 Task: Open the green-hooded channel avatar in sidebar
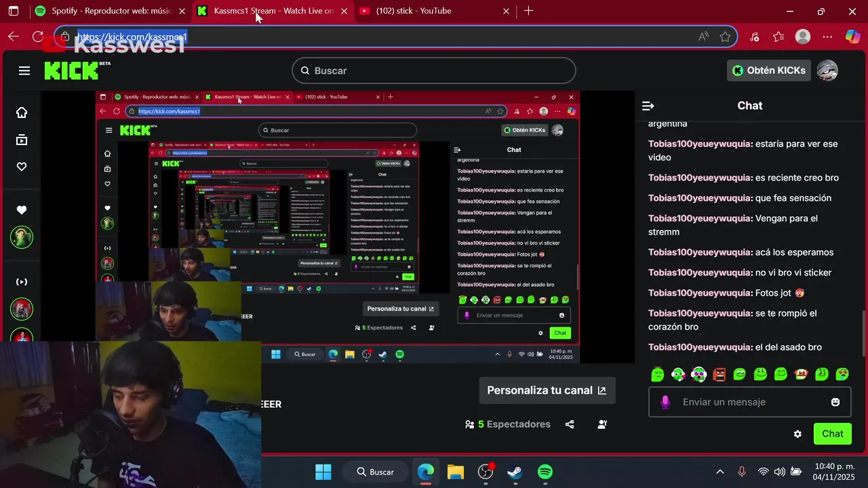click(x=22, y=237)
